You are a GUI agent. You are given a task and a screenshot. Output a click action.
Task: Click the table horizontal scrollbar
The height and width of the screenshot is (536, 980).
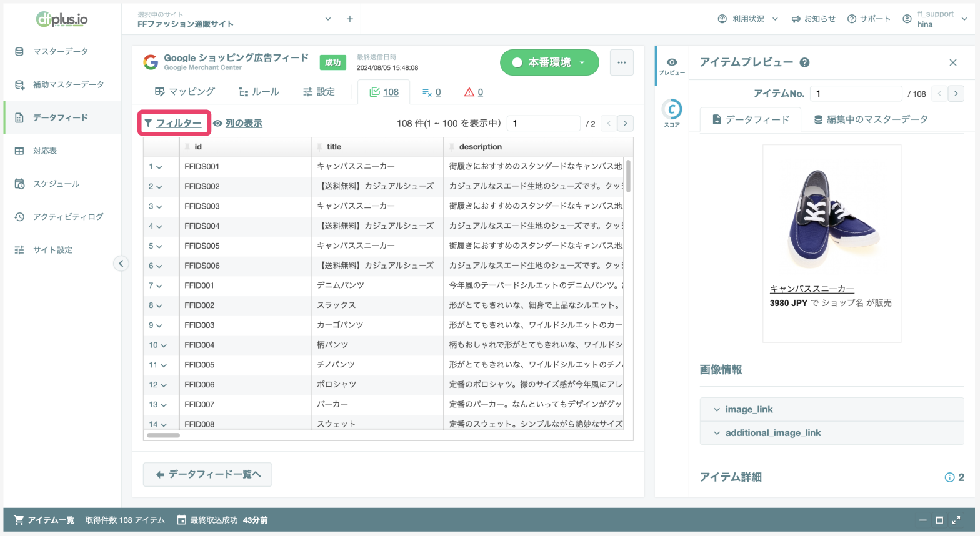163,435
